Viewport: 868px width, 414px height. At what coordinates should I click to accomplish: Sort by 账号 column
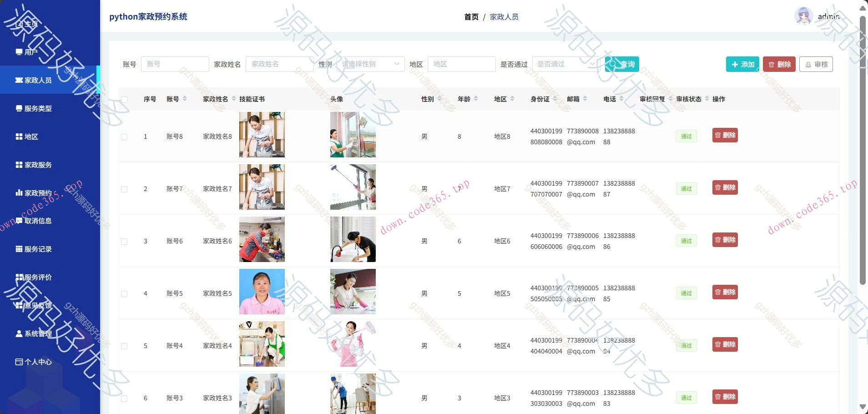(185, 99)
